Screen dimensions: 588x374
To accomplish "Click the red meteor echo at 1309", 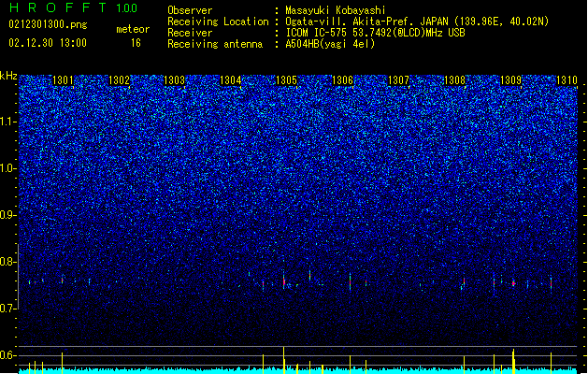I will click(x=513, y=283).
